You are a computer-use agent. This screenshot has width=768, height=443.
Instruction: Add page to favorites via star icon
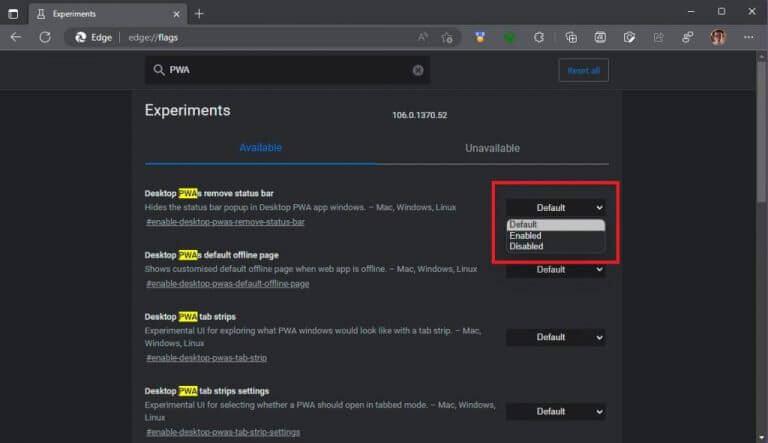(447, 37)
